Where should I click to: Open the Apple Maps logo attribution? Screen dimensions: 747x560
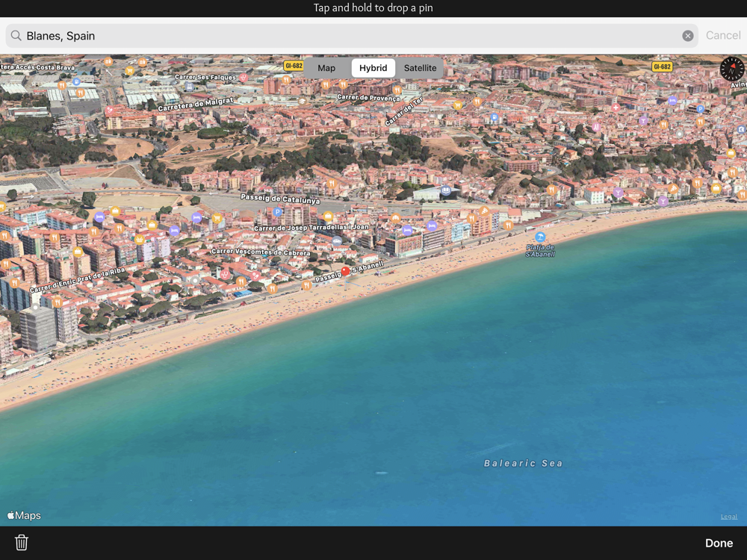(x=24, y=515)
